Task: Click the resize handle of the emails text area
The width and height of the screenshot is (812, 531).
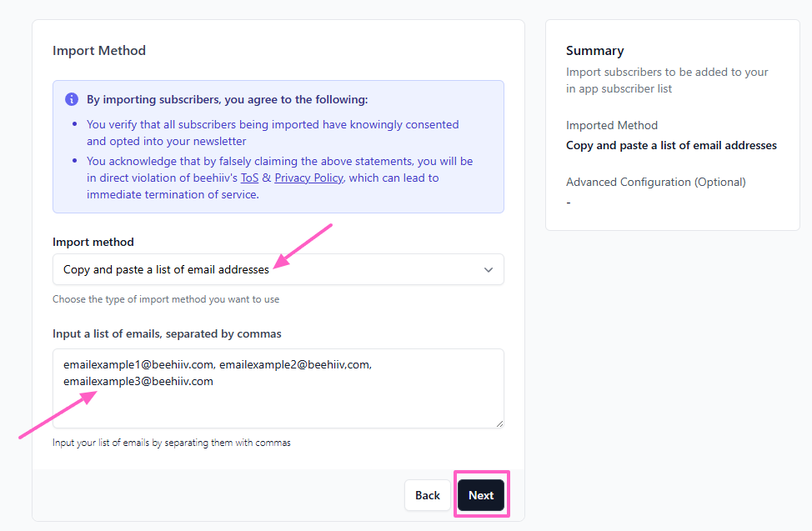Action: pos(499,423)
